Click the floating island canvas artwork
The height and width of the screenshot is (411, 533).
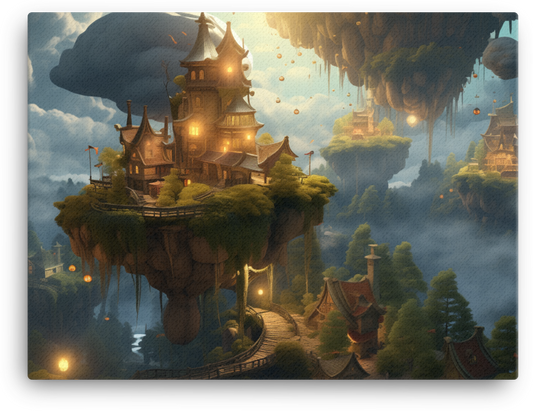click(273, 196)
